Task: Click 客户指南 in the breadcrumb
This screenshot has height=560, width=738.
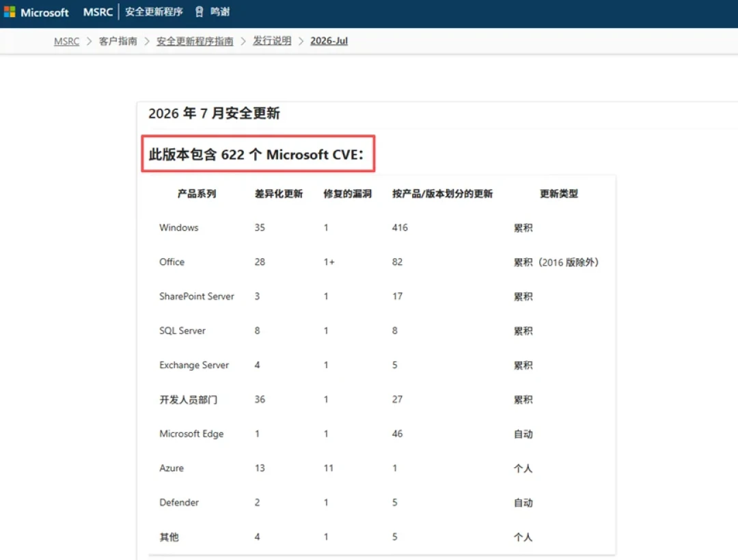Action: (x=118, y=42)
